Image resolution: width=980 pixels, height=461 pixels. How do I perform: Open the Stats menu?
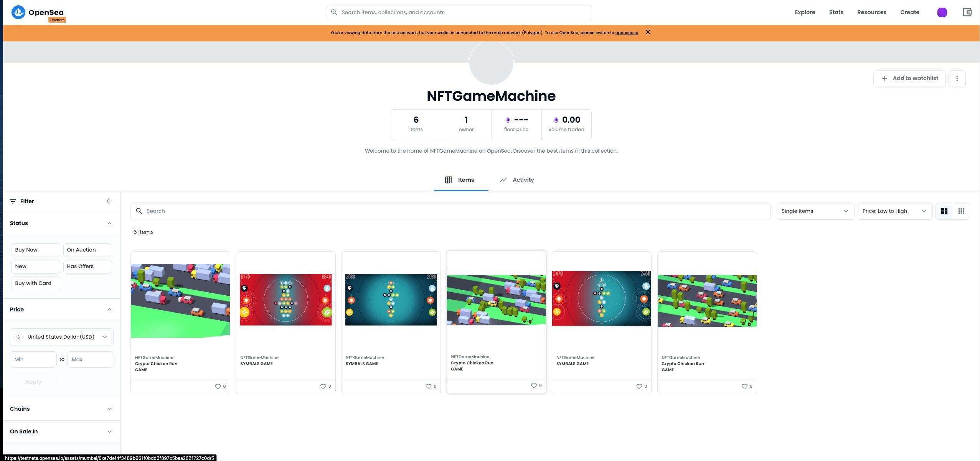(836, 12)
